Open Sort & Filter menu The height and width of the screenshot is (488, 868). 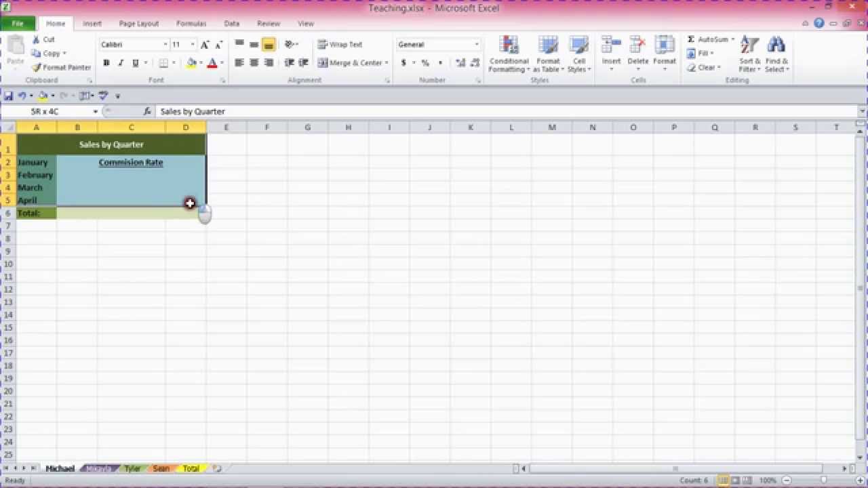click(750, 54)
